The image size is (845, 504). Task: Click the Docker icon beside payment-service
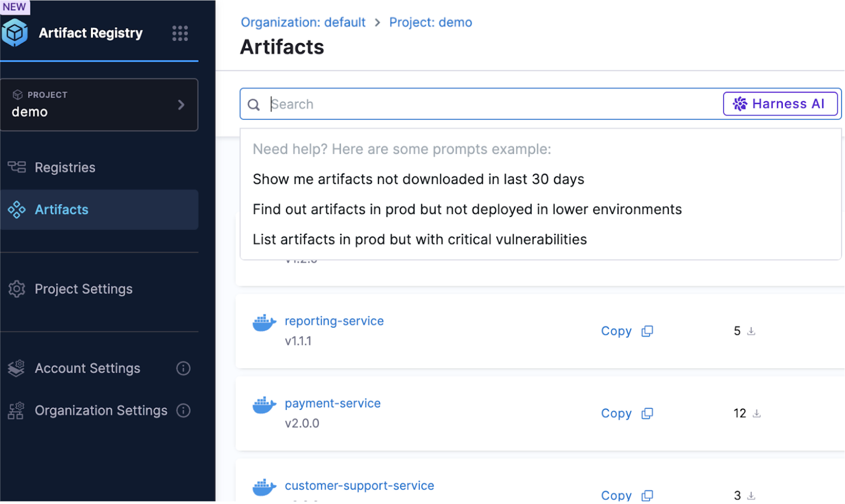click(264, 405)
